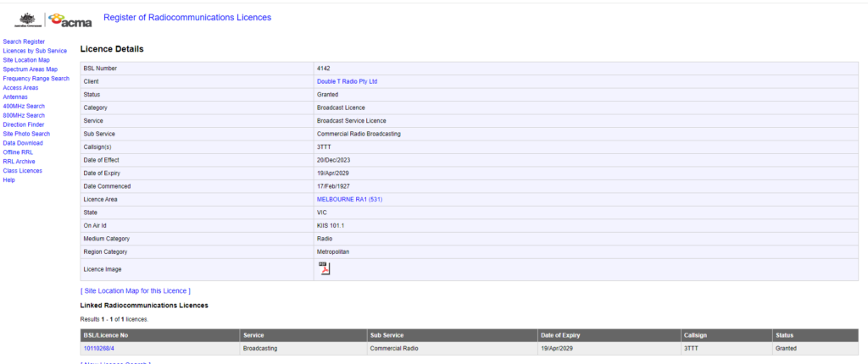Open licence area MELBOURNE RA1 (531)
The image size is (868, 364).
(x=348, y=198)
